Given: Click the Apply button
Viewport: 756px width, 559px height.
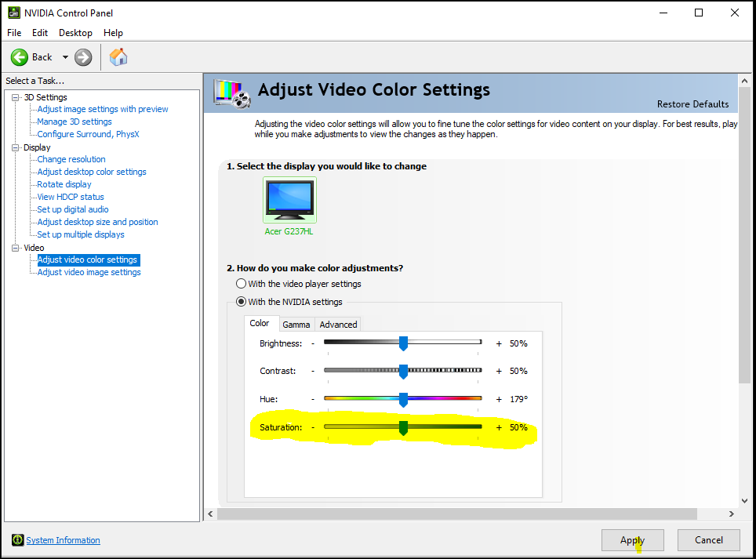Looking at the screenshot, I should 632,540.
